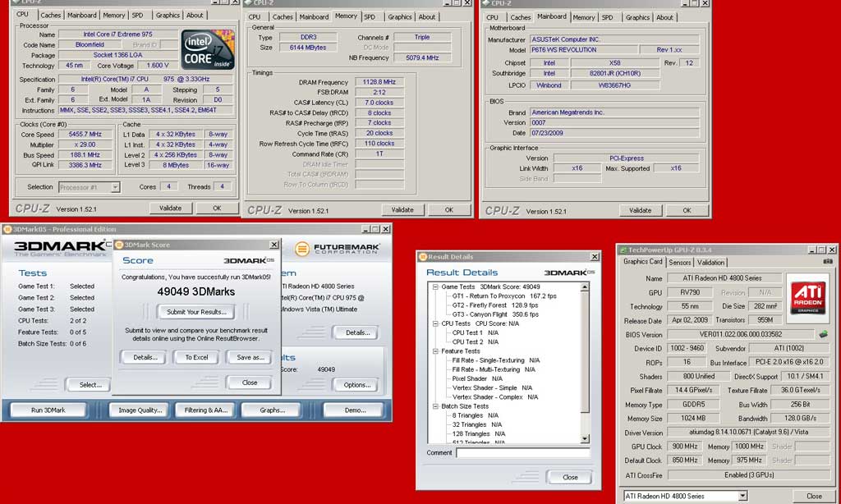Image resolution: width=841 pixels, height=504 pixels.
Task: Click the Intel Core i7 Extreme 975 name field
Action: coord(117,34)
